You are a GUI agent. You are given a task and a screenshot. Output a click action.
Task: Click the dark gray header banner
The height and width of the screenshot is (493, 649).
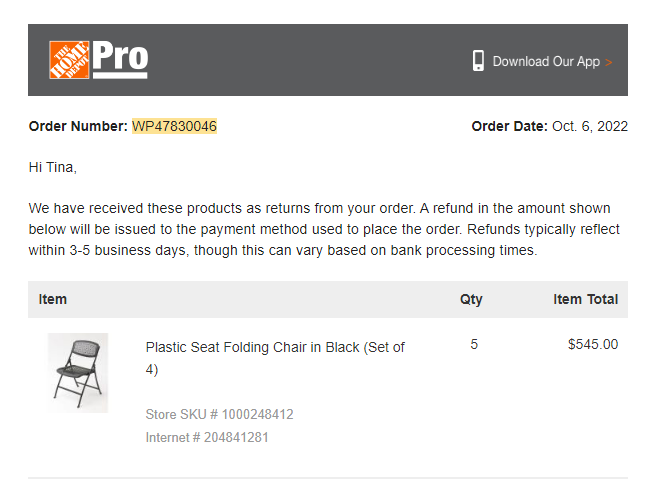[x=328, y=60]
